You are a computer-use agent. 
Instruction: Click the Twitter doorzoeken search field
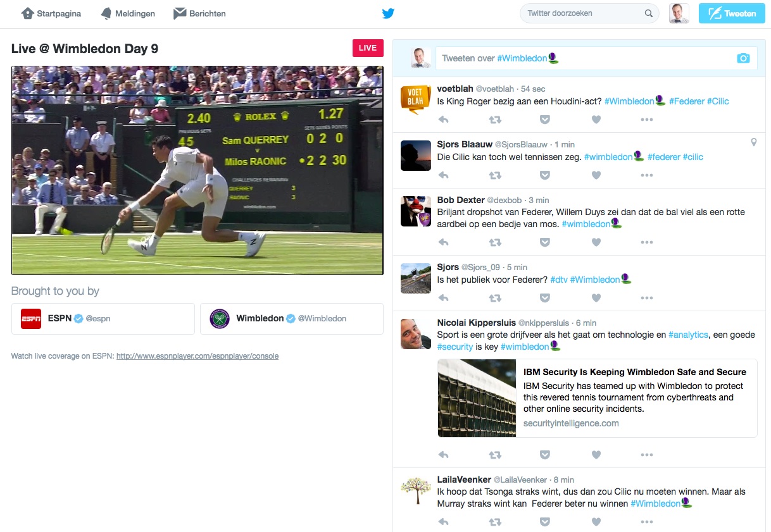pyautogui.click(x=582, y=13)
